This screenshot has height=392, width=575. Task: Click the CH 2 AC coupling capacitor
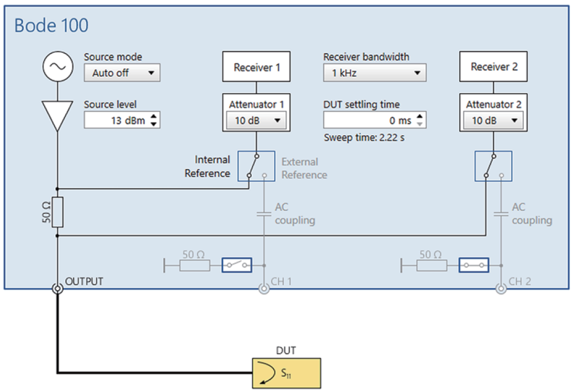coord(501,214)
